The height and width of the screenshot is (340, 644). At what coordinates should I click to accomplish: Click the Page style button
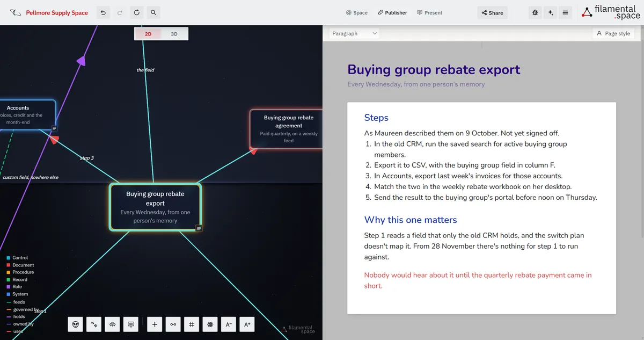[613, 33]
